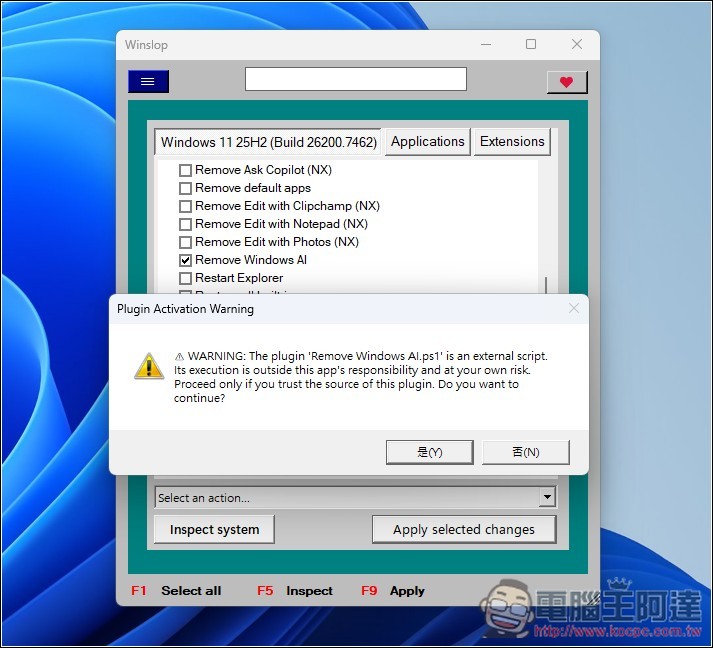Click the plugin list scrollbar
Image resolution: width=713 pixels, height=648 pixels.
pos(546,285)
